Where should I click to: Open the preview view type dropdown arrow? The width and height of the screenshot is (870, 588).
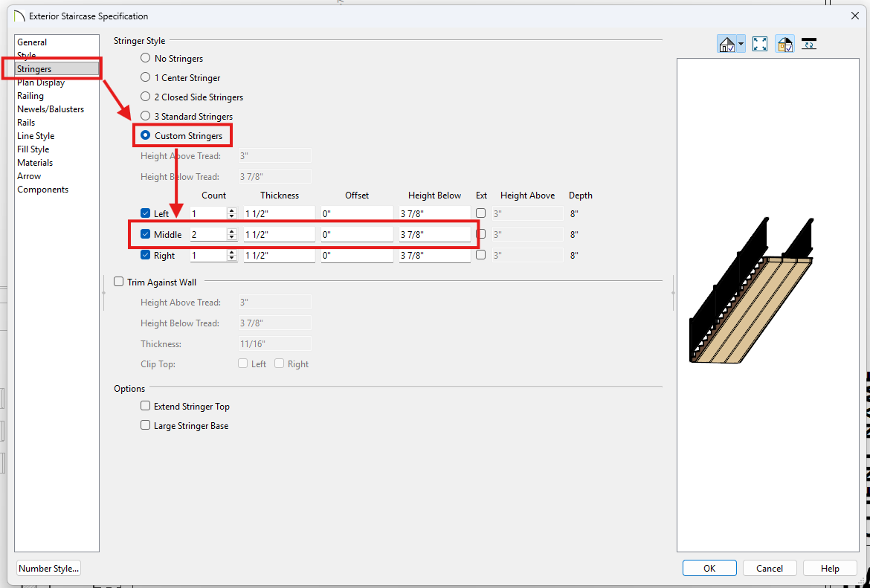coord(741,44)
